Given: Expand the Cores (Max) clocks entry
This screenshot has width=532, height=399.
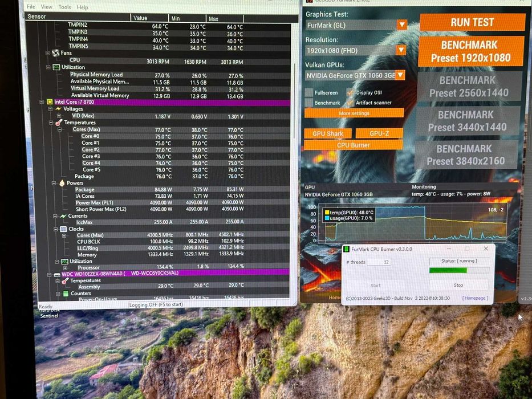Looking at the screenshot, I should click(x=64, y=235).
